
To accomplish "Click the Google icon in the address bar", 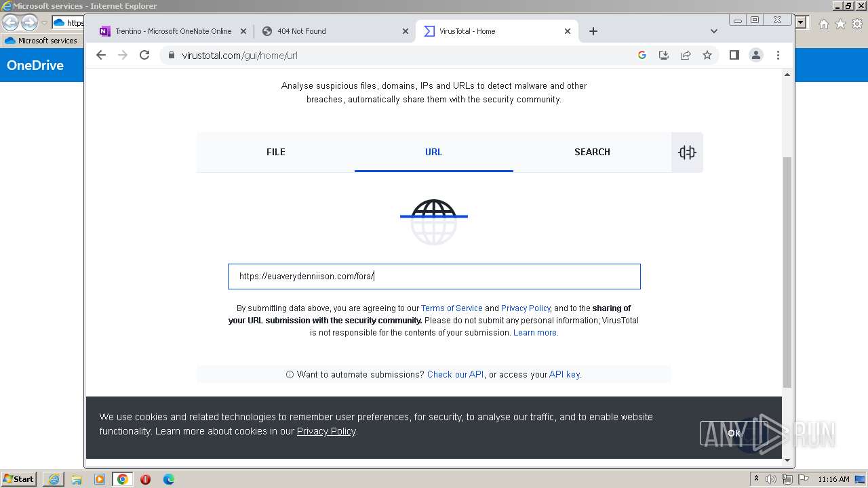I will pos(642,55).
